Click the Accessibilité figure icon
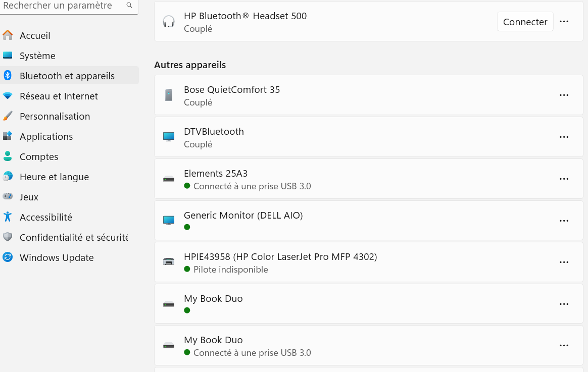588x372 pixels. [x=8, y=217]
